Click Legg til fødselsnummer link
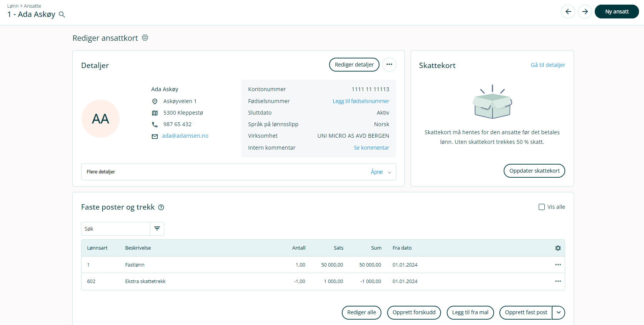Viewport: 644px width, 325px height. pyautogui.click(x=361, y=101)
